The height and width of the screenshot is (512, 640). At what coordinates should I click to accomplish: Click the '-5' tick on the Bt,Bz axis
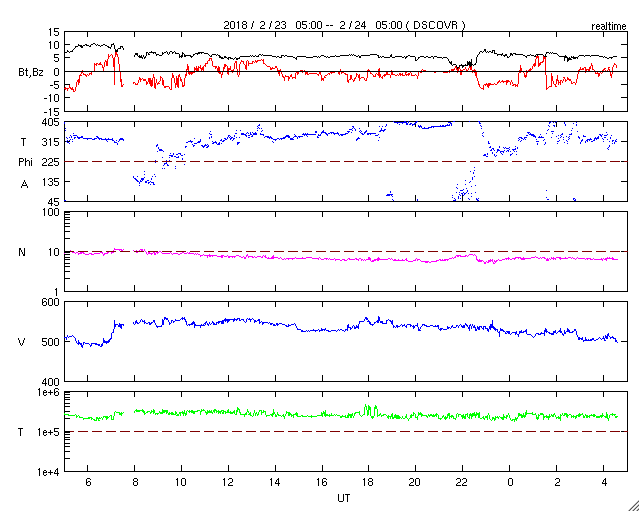coord(54,85)
